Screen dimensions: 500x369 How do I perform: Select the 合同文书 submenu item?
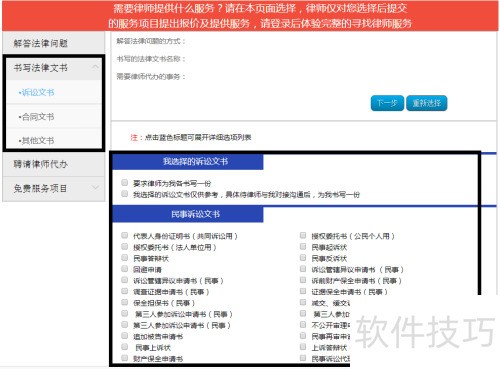(x=37, y=117)
